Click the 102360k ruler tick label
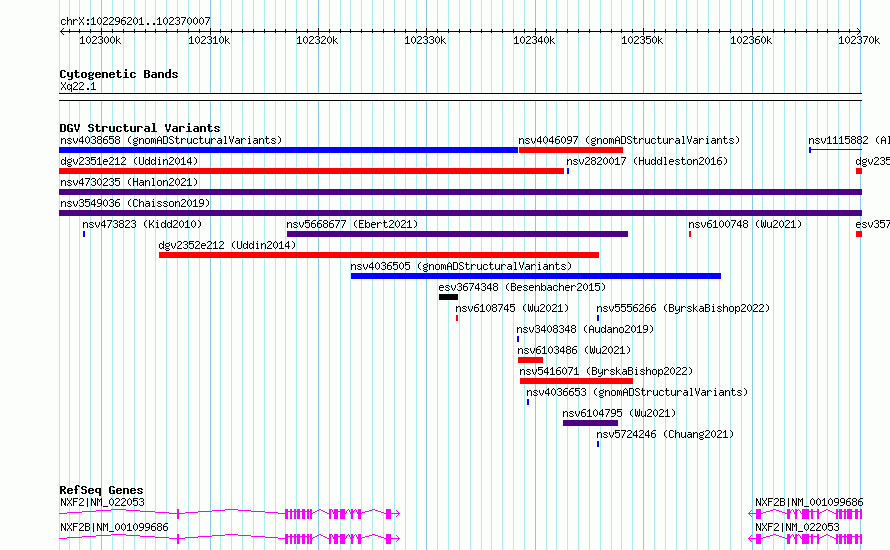This screenshot has width=890, height=550. 751,40
